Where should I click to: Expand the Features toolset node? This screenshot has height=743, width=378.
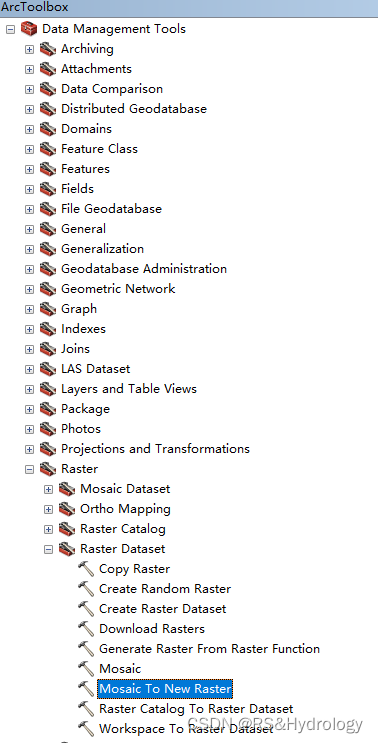pyautogui.click(x=29, y=169)
